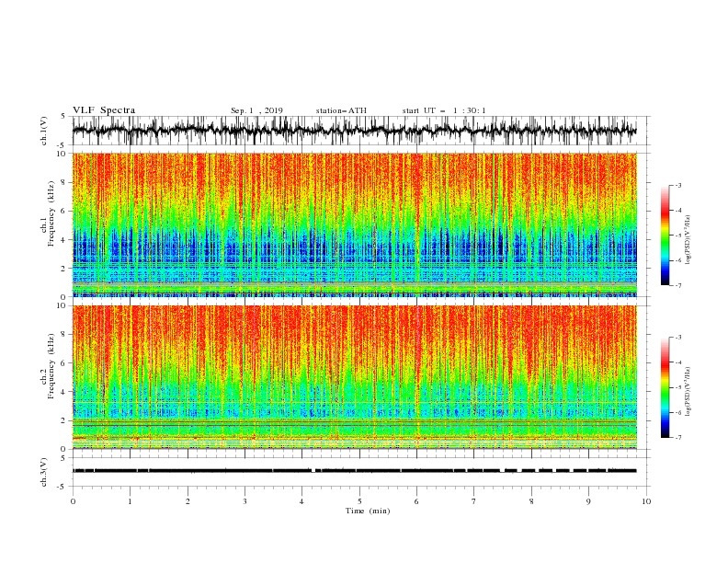Click the ch.1 voltage waveform trace
Viewport: 728px width, 563px height.
(x=354, y=131)
